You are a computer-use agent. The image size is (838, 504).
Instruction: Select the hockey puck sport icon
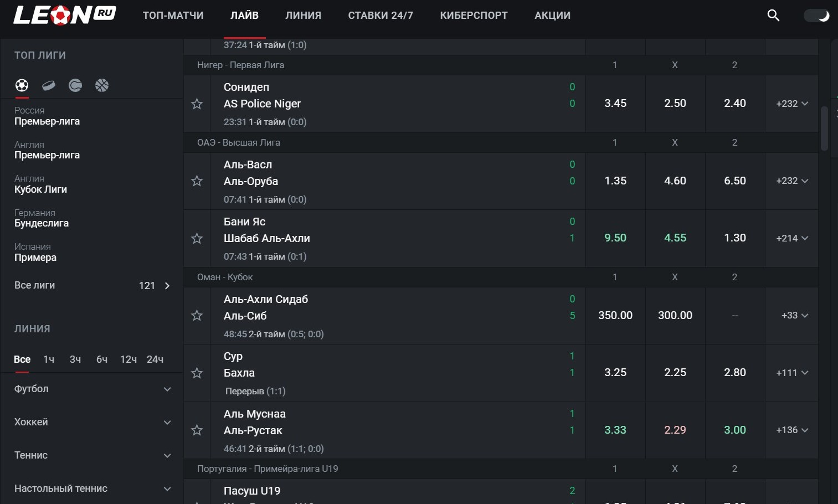point(49,85)
